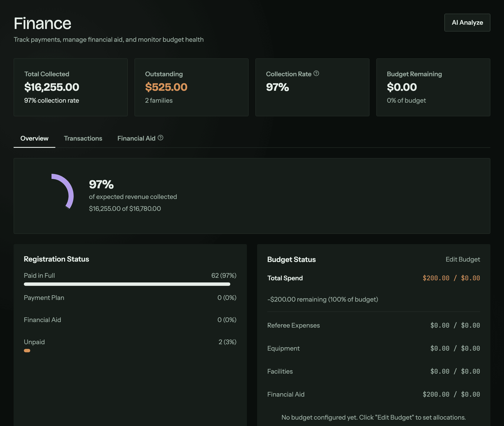
Task: Click the '62 (97%)' count
Action: click(x=224, y=276)
